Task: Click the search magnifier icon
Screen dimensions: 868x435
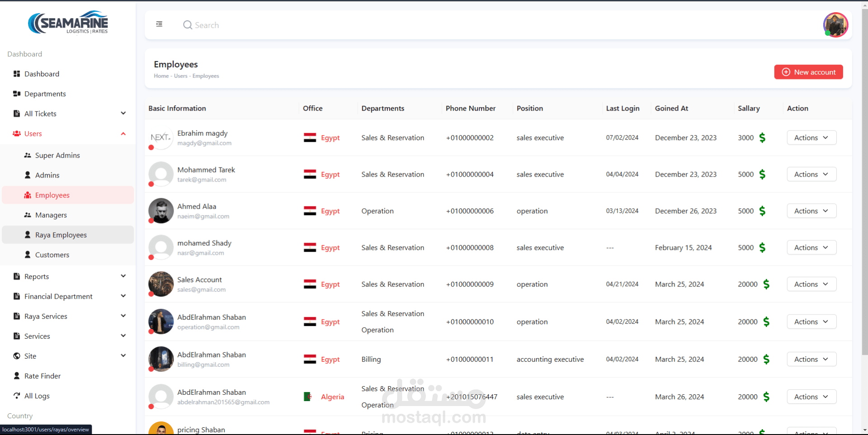Action: (187, 25)
